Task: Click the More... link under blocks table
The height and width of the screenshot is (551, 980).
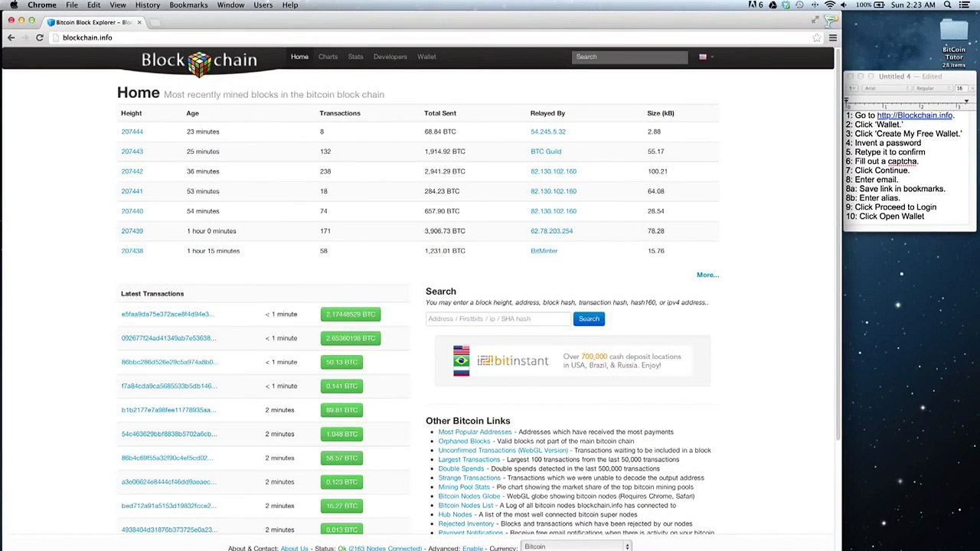Action: click(x=707, y=275)
